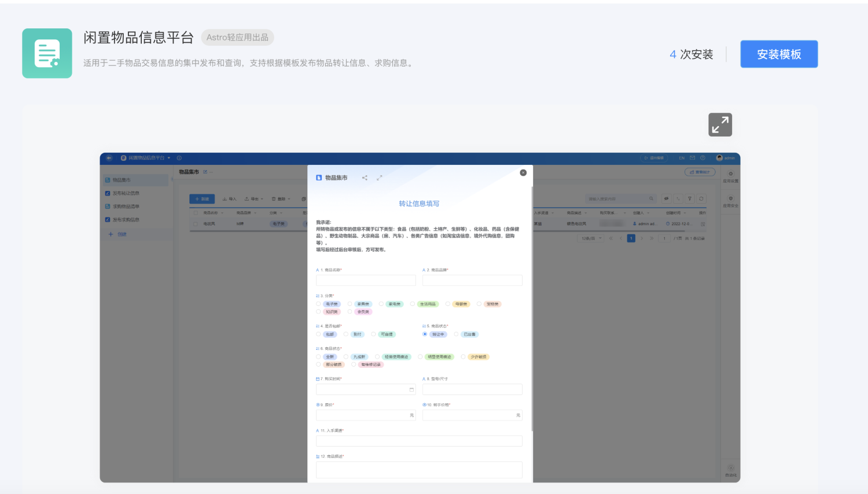Open the 导出 export dropdown
Image resolution: width=868 pixels, height=494 pixels.
(254, 199)
